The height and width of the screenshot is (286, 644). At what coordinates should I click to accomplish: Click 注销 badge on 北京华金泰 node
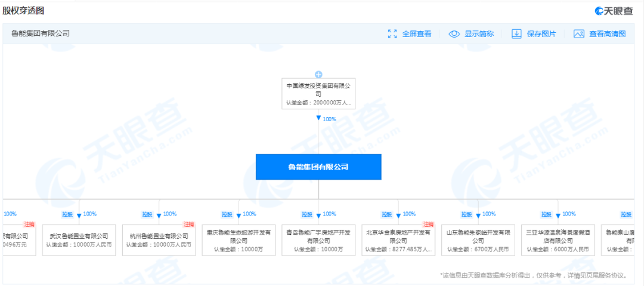(x=428, y=225)
